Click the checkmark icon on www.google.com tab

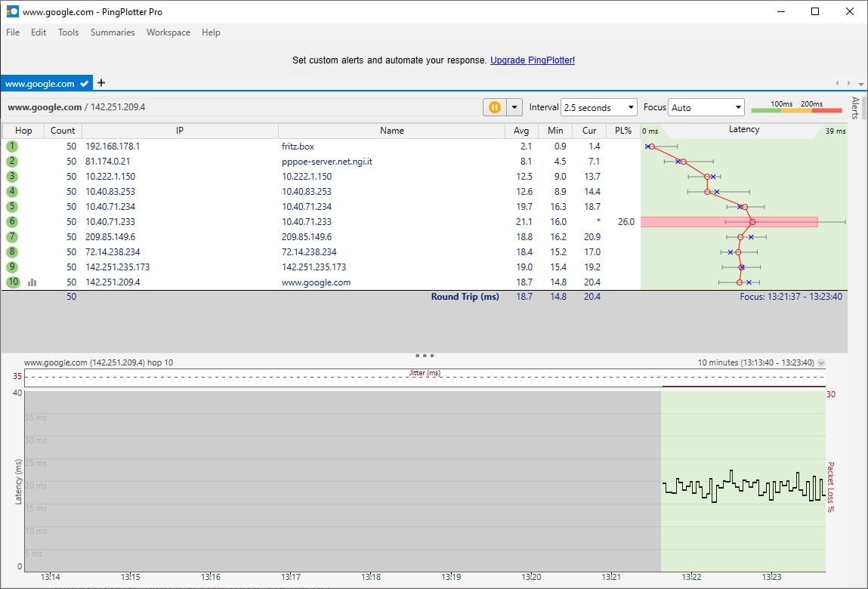point(84,84)
